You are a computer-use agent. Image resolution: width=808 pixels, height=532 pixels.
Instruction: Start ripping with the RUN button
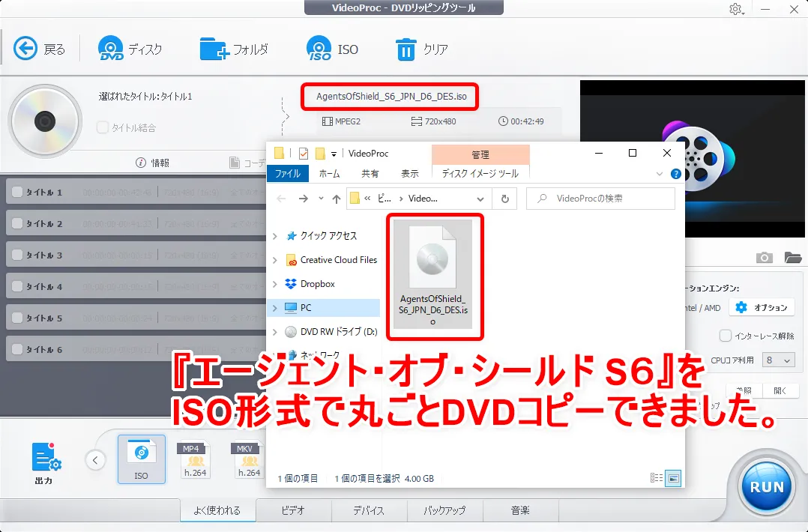click(x=767, y=487)
